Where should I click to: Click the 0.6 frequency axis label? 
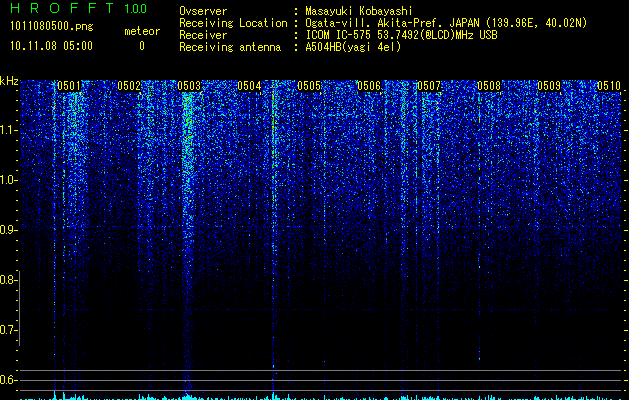pyautogui.click(x=7, y=380)
